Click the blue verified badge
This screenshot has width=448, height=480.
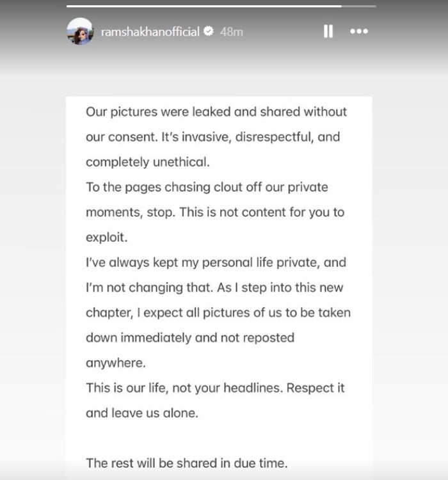pyautogui.click(x=208, y=31)
